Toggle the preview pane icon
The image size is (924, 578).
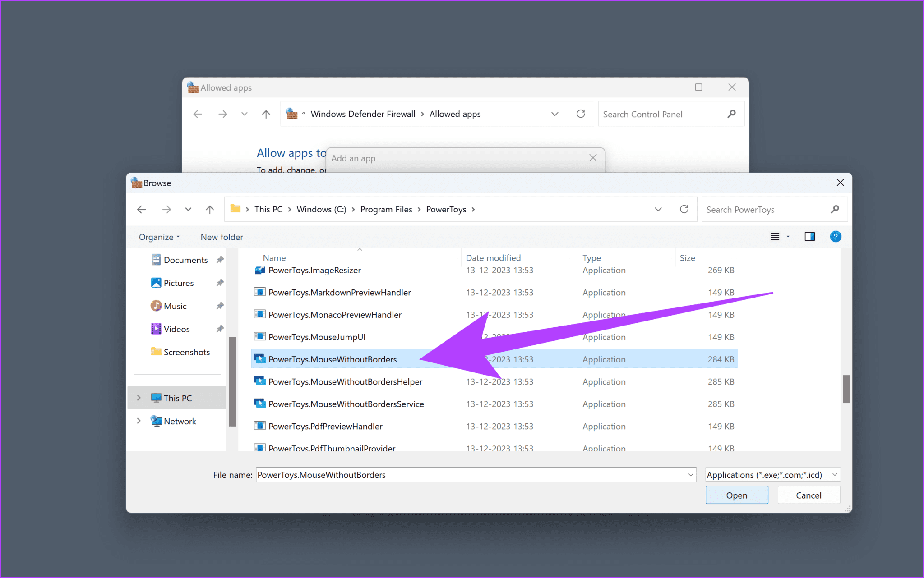(809, 237)
